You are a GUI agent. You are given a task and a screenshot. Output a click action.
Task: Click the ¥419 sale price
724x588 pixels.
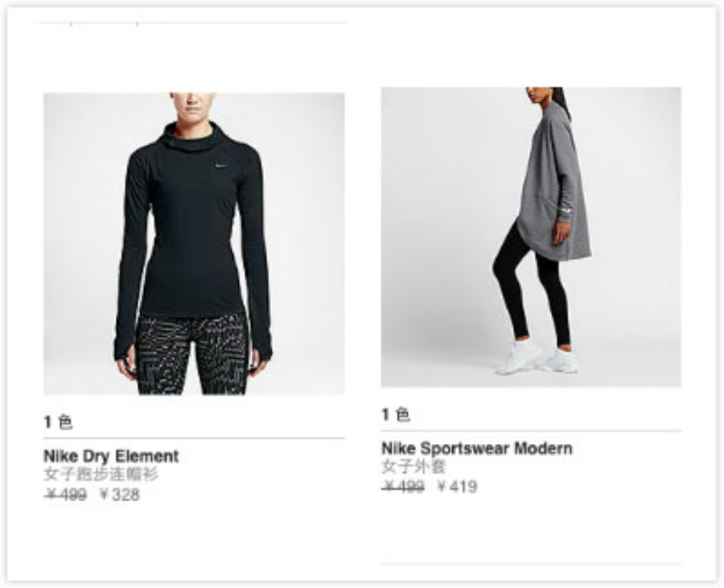click(x=457, y=487)
